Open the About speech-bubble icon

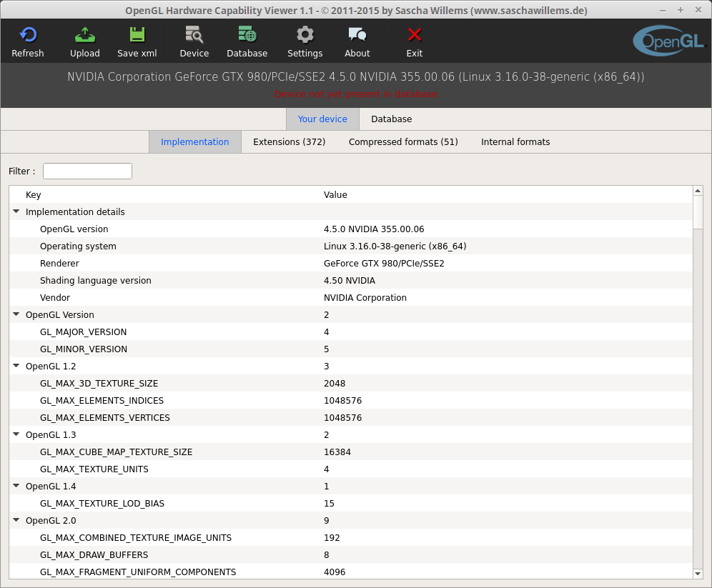(357, 35)
